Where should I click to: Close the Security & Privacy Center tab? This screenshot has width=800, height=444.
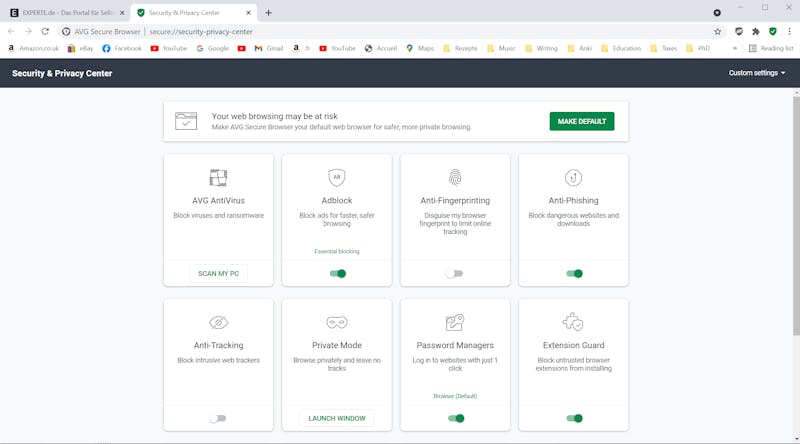(248, 13)
